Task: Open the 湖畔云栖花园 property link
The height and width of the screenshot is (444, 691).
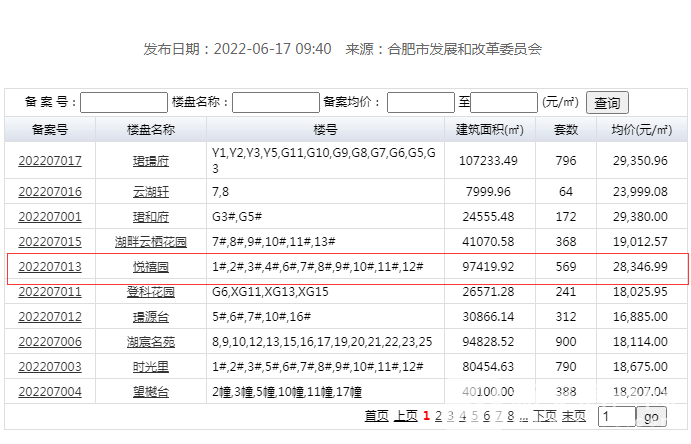Action: [x=151, y=242]
